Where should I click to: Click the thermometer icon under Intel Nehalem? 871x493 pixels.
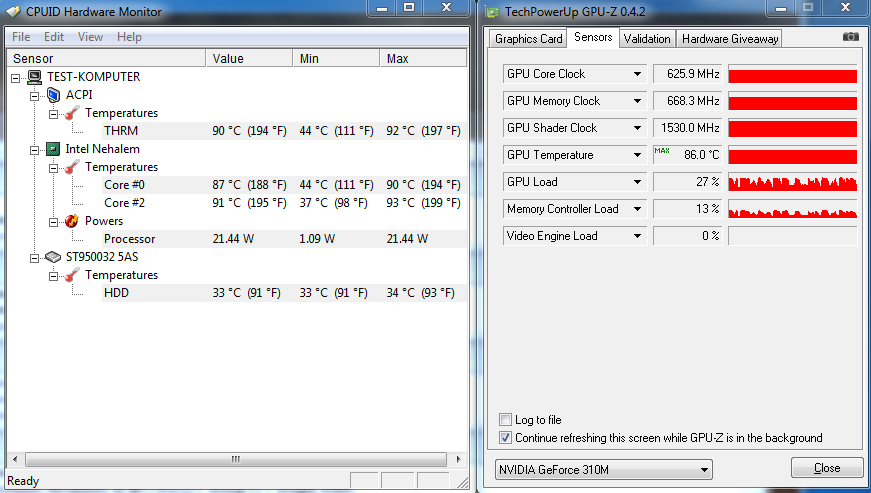(72, 167)
